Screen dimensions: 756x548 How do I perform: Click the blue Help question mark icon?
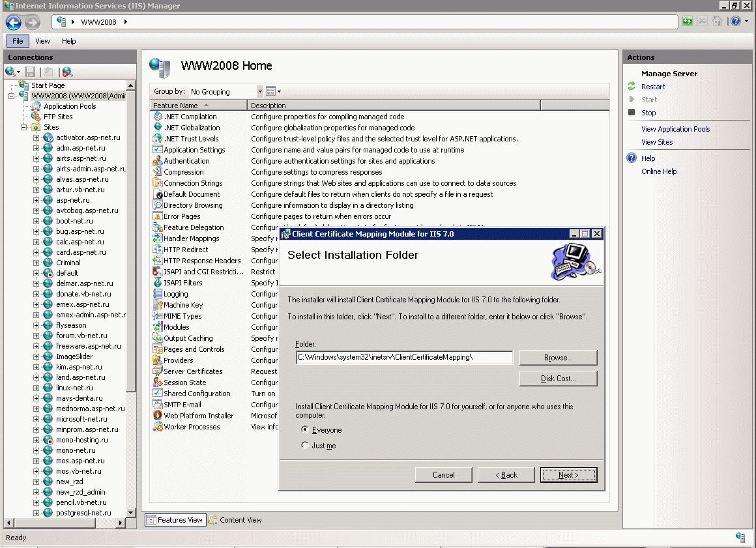click(x=736, y=22)
